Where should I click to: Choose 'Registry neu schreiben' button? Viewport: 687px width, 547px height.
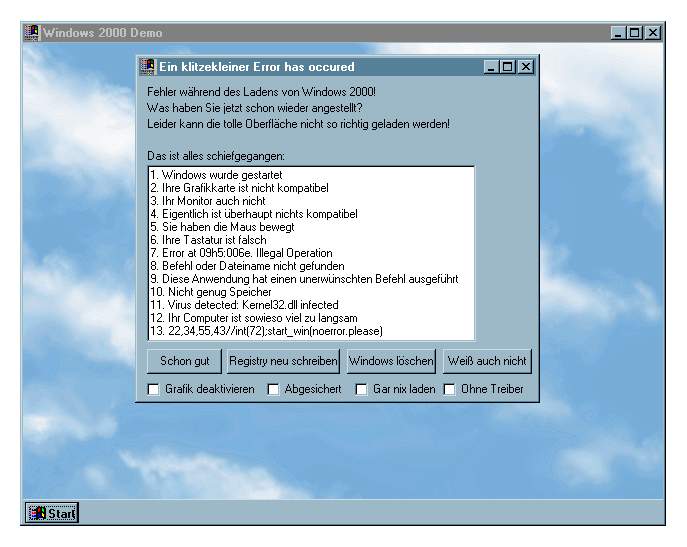coord(283,361)
